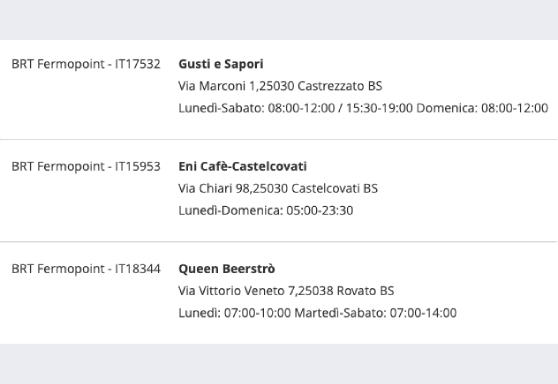Click Gusti e Sapori opening hours
This screenshot has height=384, width=558.
coord(363,108)
